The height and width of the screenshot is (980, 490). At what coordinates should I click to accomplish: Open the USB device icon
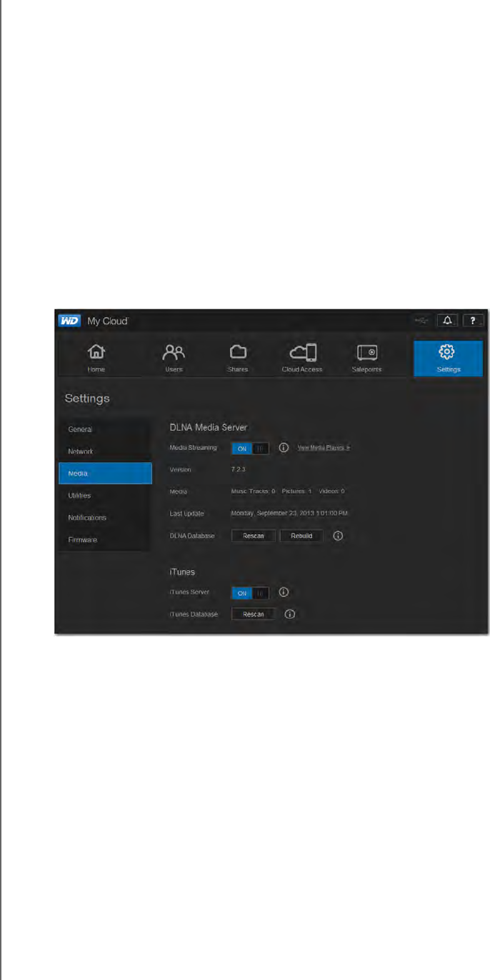[422, 321]
